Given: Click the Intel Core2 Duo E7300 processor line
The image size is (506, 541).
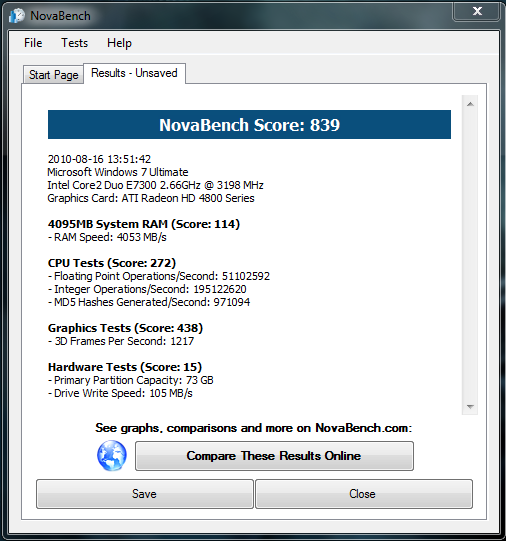Looking at the screenshot, I should click(x=155, y=185).
